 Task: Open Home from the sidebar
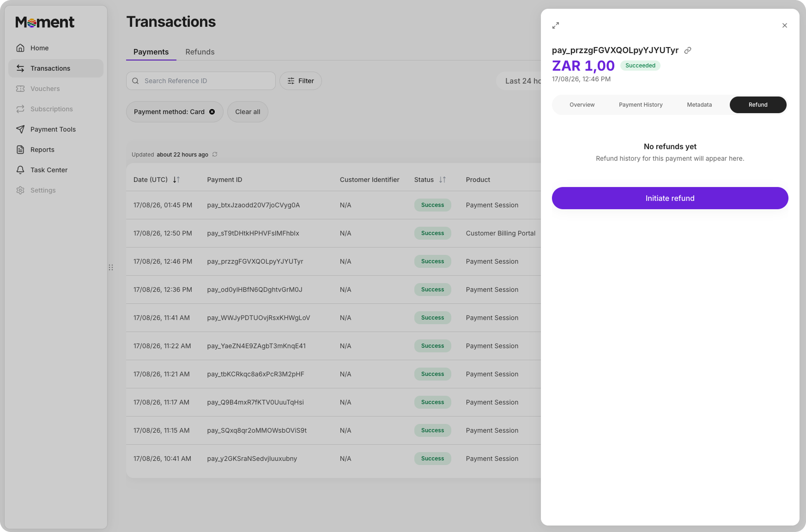click(56, 48)
